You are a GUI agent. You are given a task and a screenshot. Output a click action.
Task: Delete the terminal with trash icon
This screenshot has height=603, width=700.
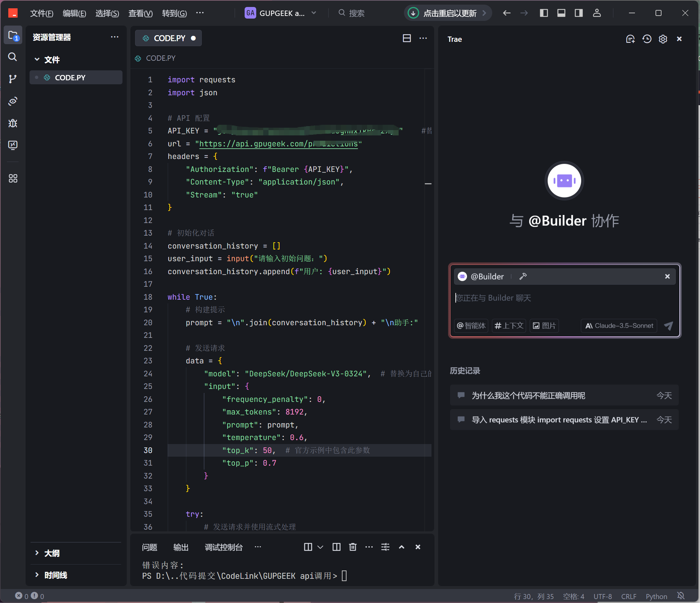point(353,547)
